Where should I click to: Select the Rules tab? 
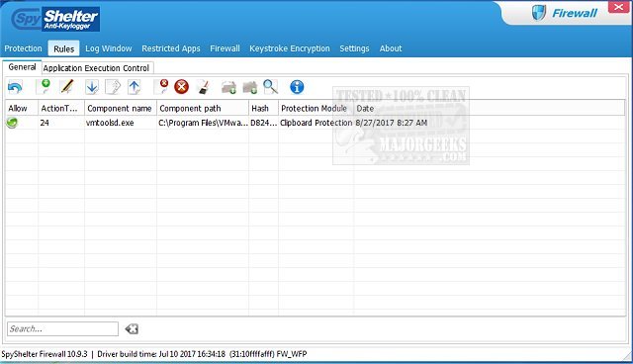pyautogui.click(x=63, y=48)
